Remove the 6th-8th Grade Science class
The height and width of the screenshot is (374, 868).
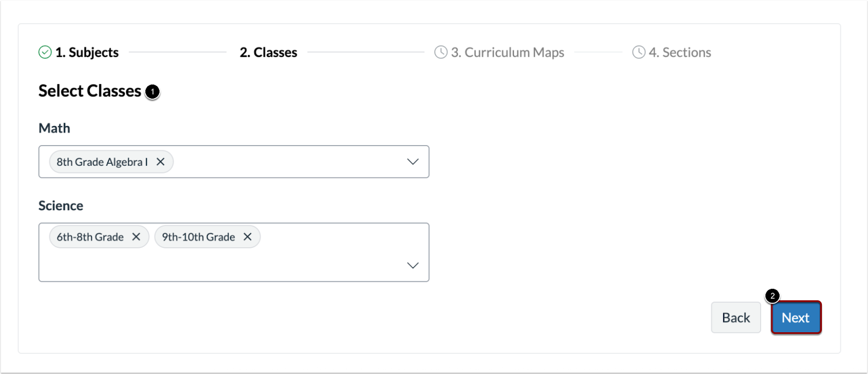pyautogui.click(x=136, y=236)
